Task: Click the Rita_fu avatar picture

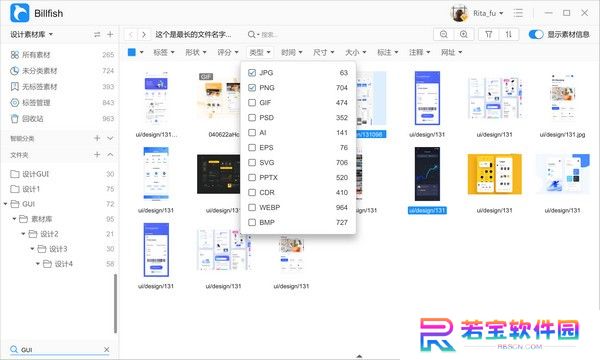Action: (x=459, y=13)
